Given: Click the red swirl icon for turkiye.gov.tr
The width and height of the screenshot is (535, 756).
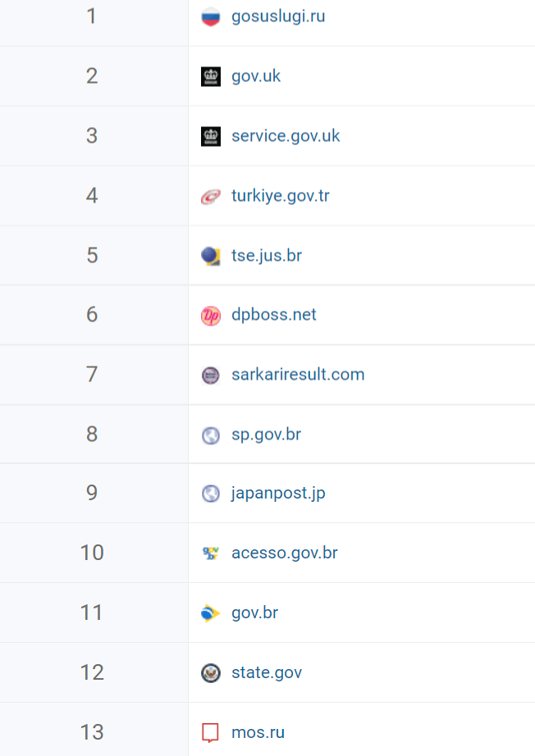Looking at the screenshot, I should (210, 196).
